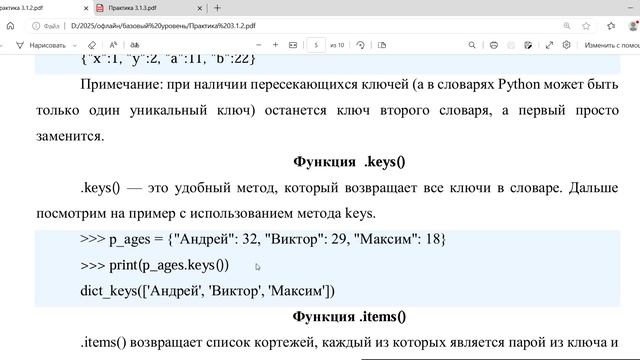Minimize the browser window
Viewport: 640px width, 360px height.
(631, 8)
